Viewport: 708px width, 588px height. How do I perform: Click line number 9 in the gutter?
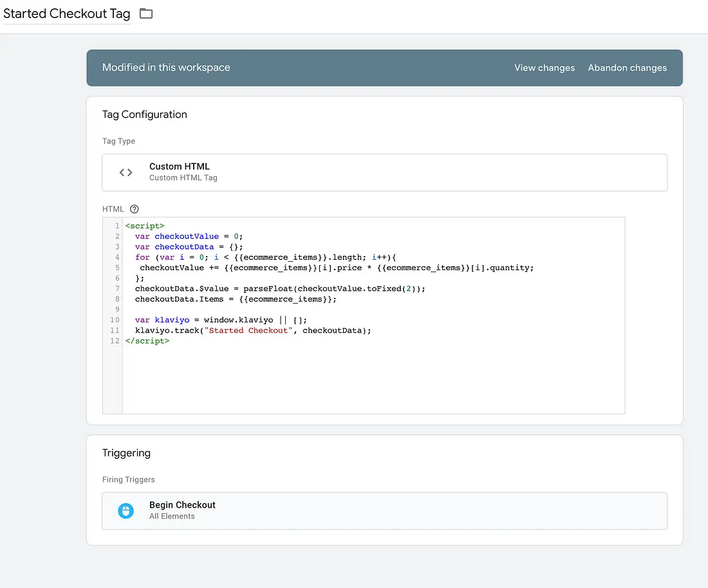117,309
